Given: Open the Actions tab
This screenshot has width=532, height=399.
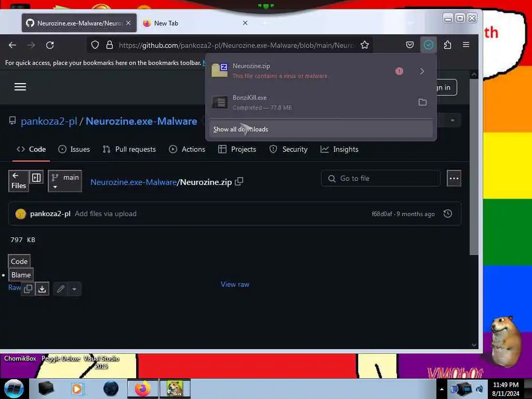Looking at the screenshot, I should (x=187, y=149).
